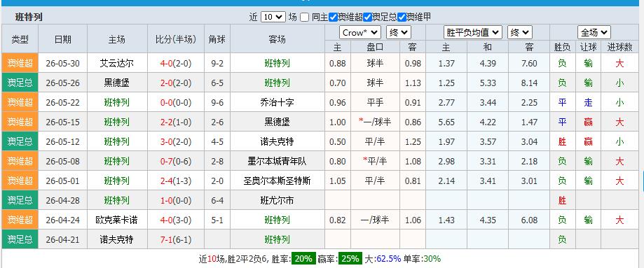644x268 pixels.
Task: Click the corner count 5-1 cell
Action: pyautogui.click(x=217, y=220)
